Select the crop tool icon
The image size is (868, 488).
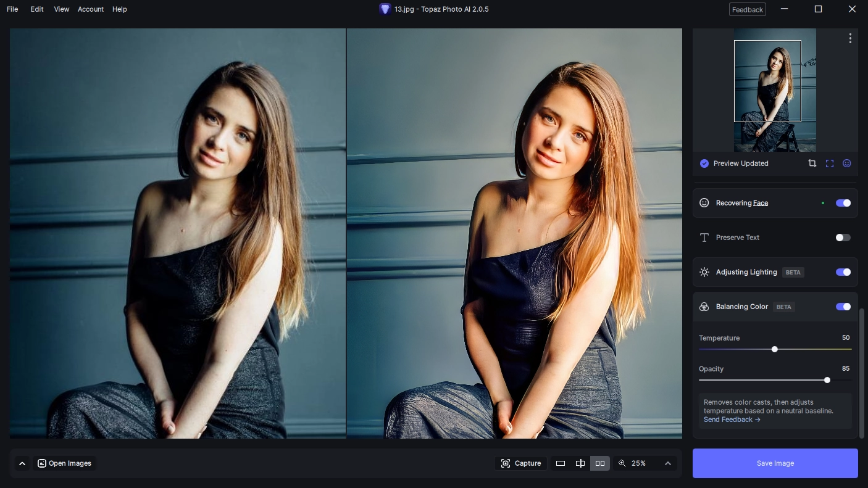click(812, 163)
